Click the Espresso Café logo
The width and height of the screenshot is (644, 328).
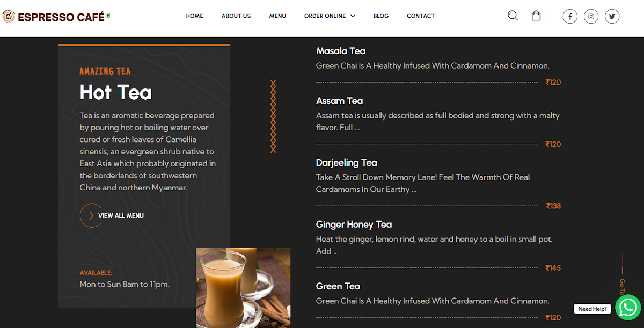click(x=56, y=17)
